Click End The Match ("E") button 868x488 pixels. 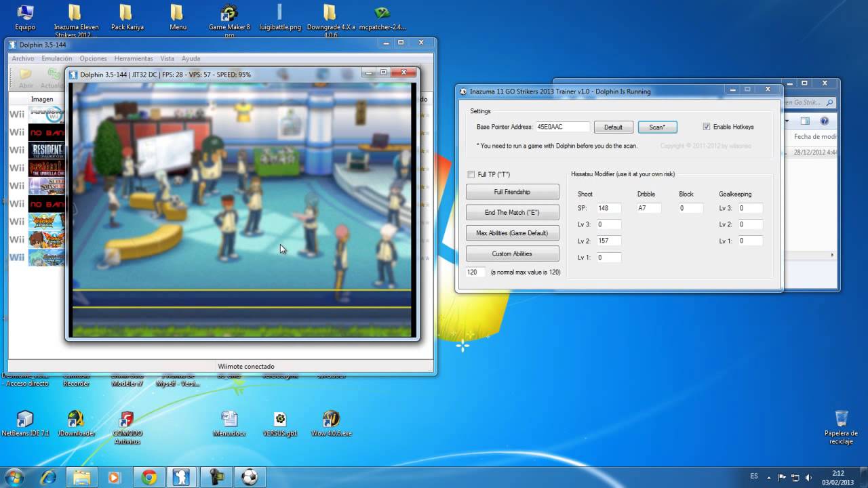coord(513,212)
